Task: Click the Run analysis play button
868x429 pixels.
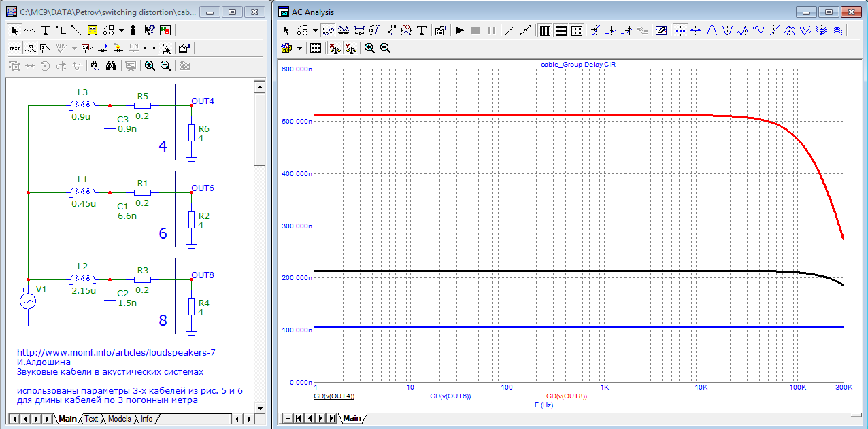Action: tap(459, 31)
